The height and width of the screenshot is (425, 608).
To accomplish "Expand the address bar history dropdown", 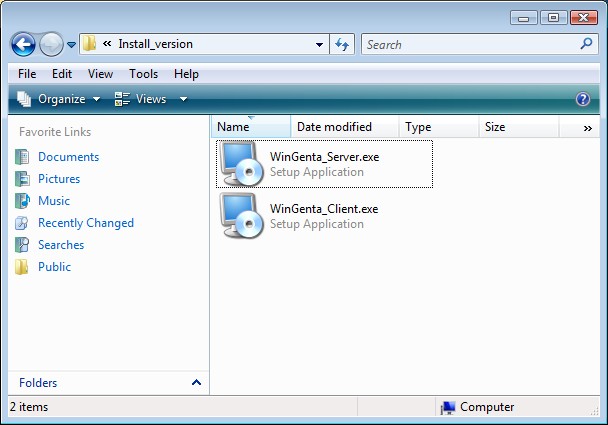I will click(319, 44).
